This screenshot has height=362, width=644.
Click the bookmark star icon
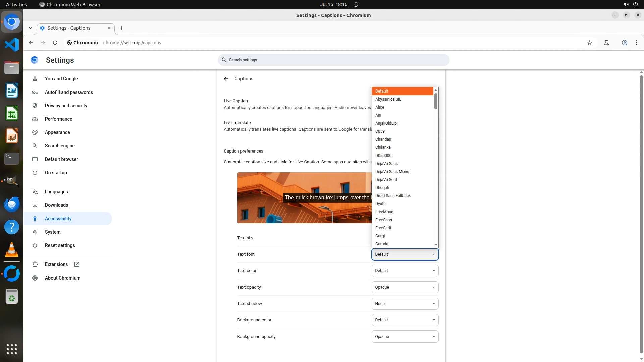590,43
